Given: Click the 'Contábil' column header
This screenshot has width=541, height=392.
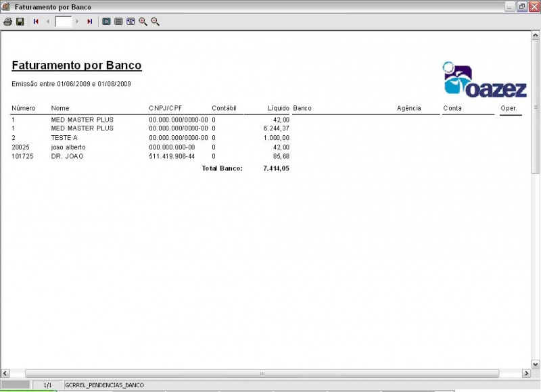Looking at the screenshot, I should pos(224,108).
